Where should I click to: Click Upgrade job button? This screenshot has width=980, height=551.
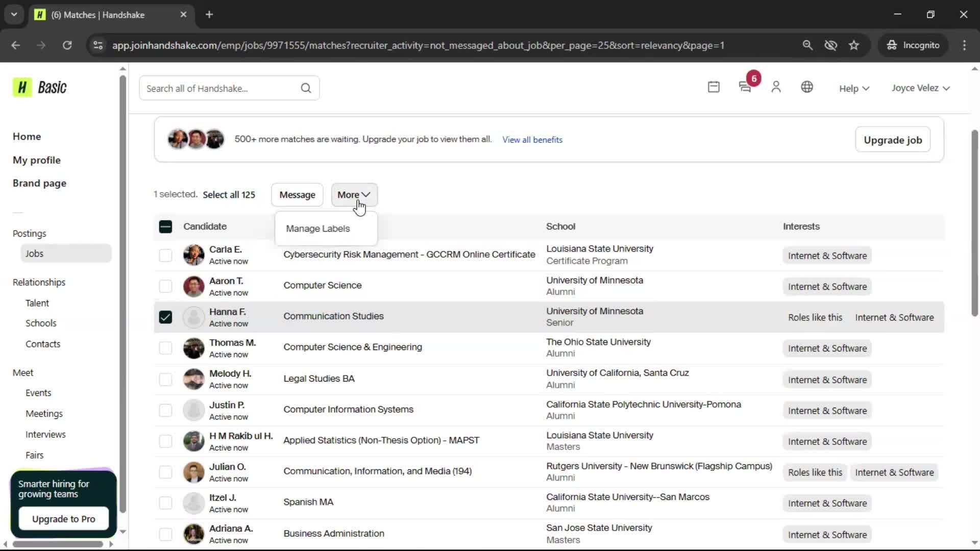[893, 140]
